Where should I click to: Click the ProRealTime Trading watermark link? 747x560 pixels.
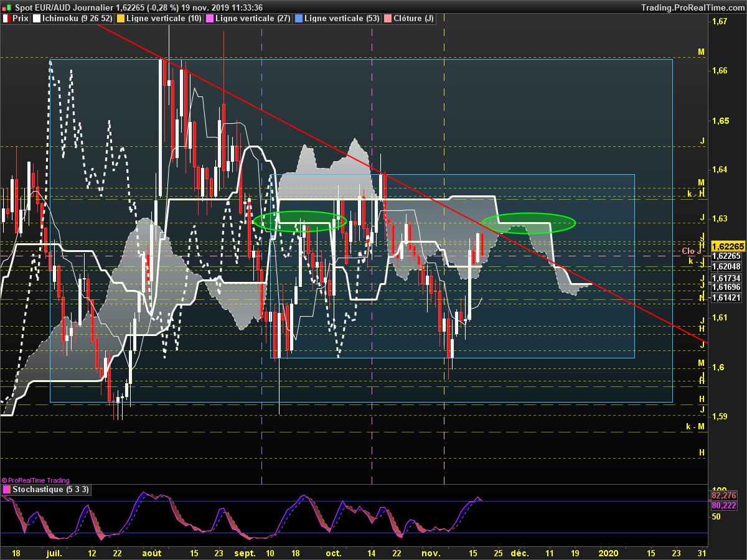(x=35, y=480)
